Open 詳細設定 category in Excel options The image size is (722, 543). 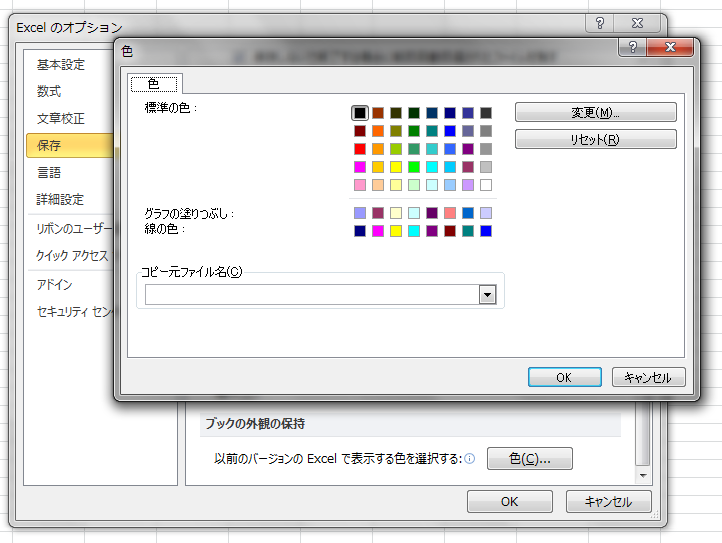60,199
